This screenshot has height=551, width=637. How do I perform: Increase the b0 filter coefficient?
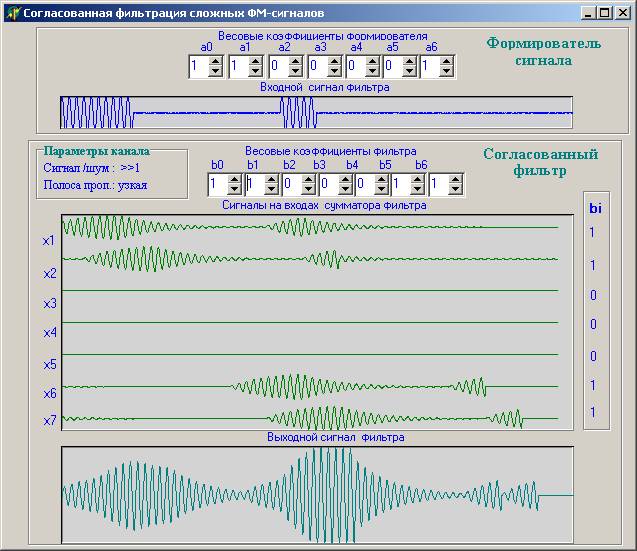tap(234, 180)
